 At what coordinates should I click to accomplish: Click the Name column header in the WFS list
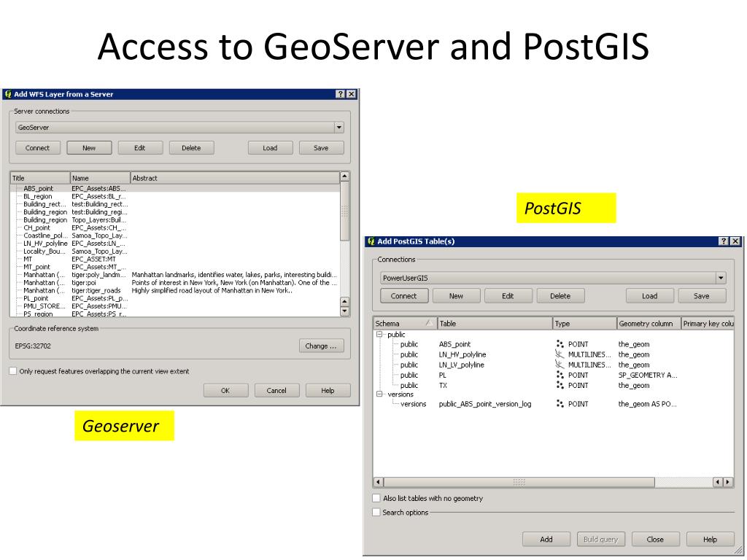click(100, 178)
